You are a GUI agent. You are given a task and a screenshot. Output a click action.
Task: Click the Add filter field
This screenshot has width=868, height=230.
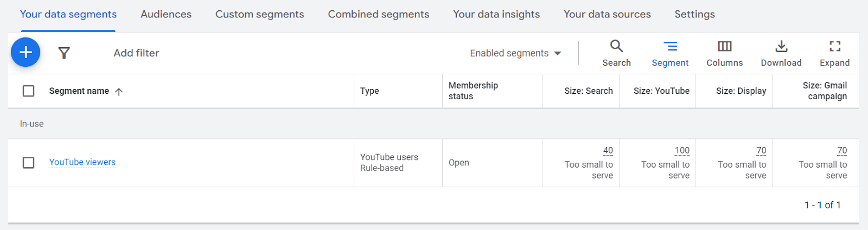(x=136, y=53)
